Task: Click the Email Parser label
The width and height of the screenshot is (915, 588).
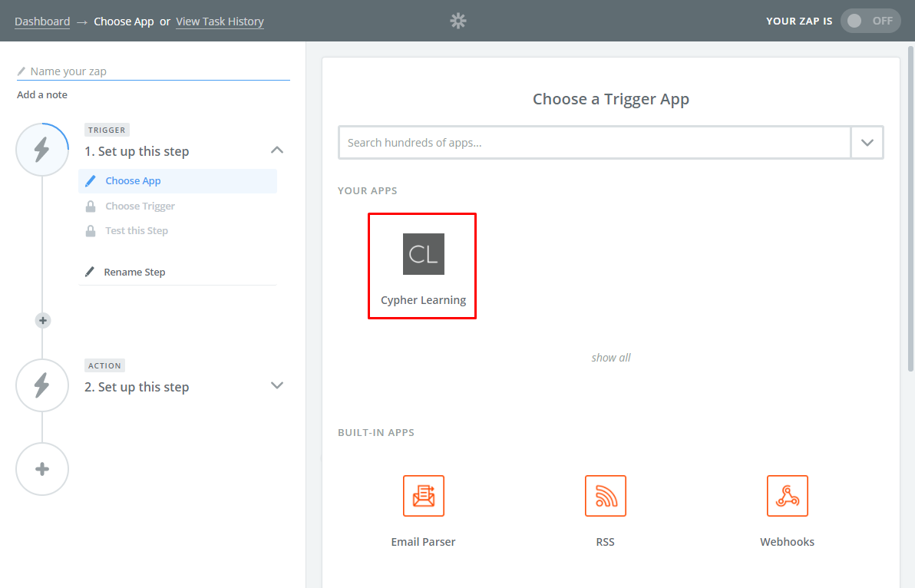Action: pyautogui.click(x=423, y=542)
